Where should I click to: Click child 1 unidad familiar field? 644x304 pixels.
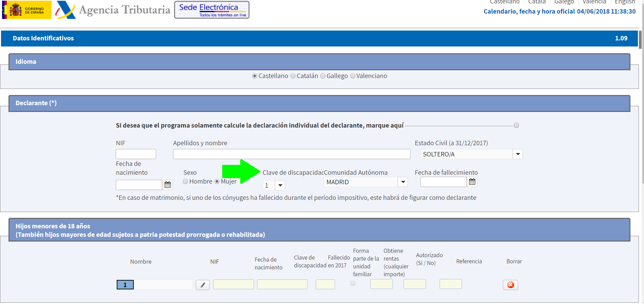click(x=382, y=284)
